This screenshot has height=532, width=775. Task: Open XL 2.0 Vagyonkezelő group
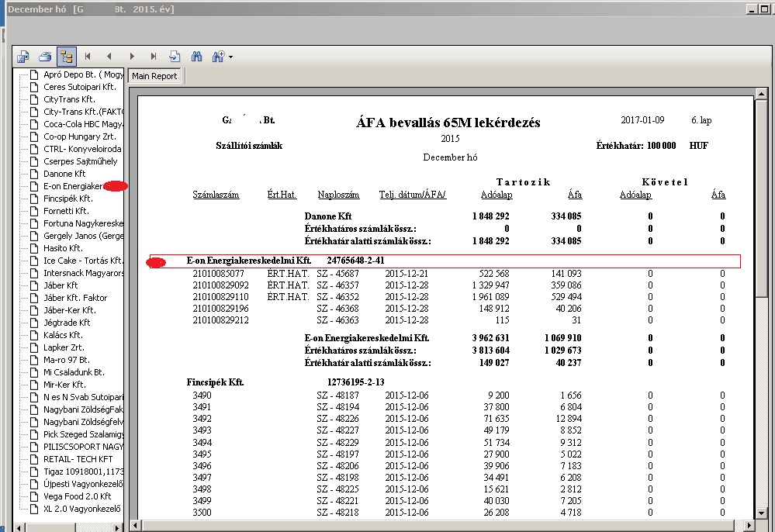pyautogui.click(x=82, y=509)
